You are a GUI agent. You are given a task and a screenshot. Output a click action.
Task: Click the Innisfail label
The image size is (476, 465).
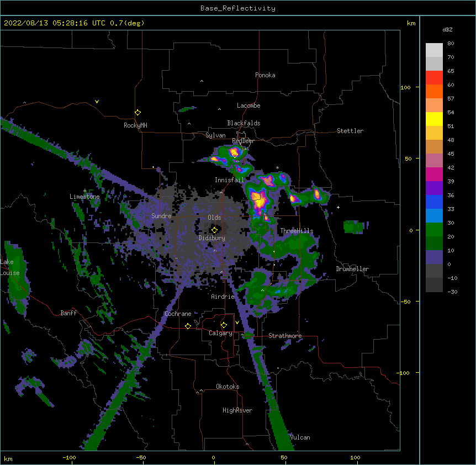click(229, 180)
